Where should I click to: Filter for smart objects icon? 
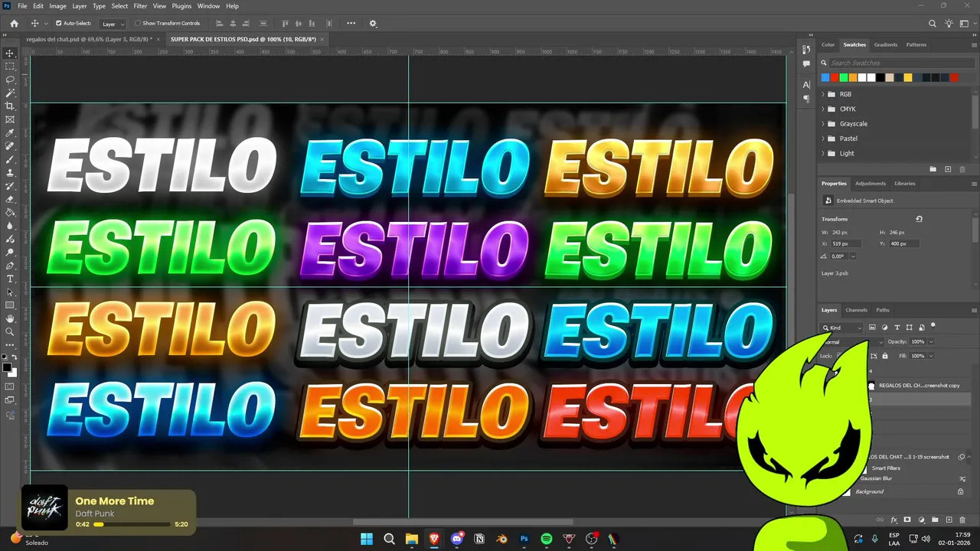[x=921, y=328]
